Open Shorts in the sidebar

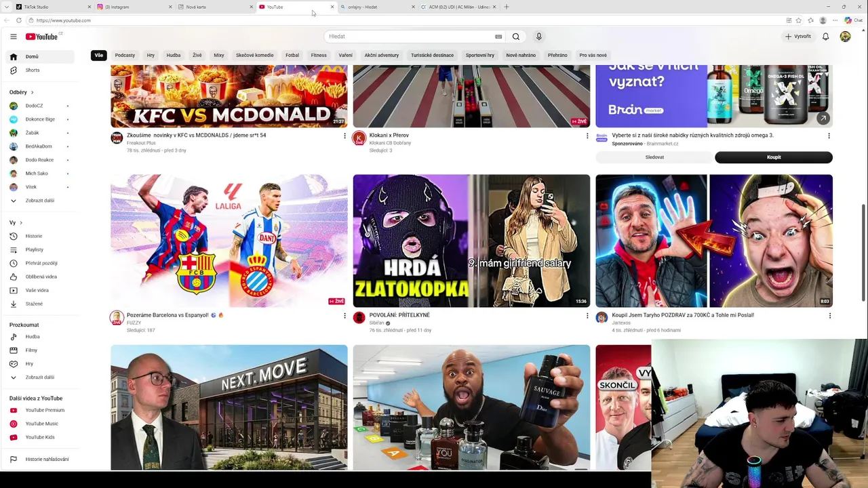coord(41,70)
